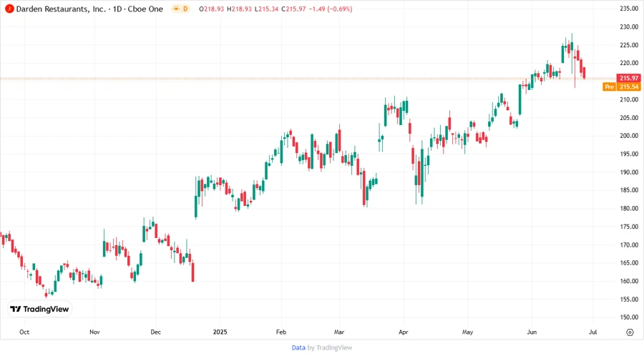Open the 'by TradingView' attribution link
This screenshot has height=356, width=644.
pyautogui.click(x=330, y=347)
